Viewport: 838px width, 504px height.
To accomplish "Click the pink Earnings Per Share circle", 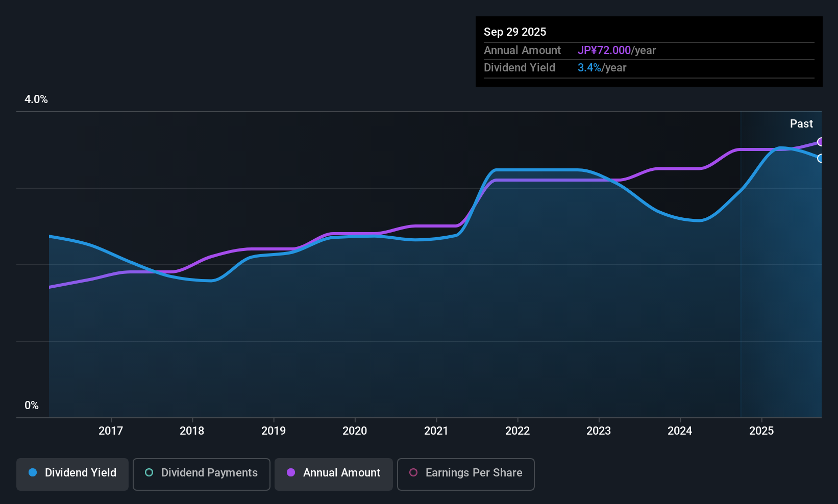I will click(413, 473).
